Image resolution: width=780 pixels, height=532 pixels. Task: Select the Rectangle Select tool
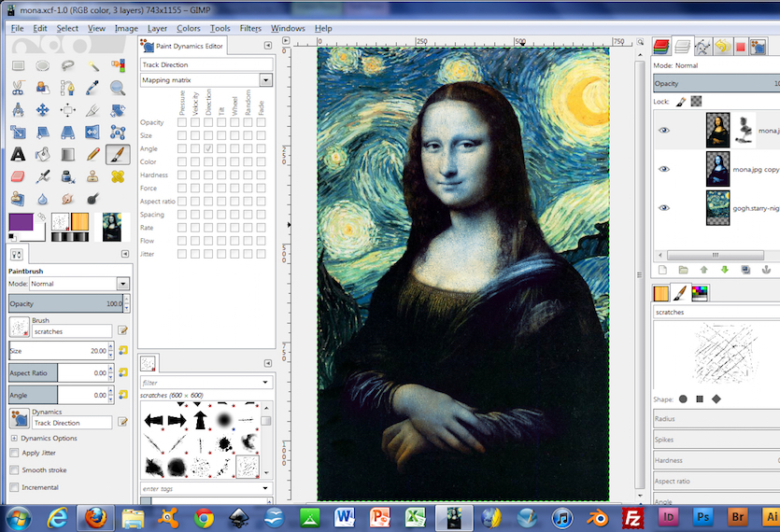point(19,65)
